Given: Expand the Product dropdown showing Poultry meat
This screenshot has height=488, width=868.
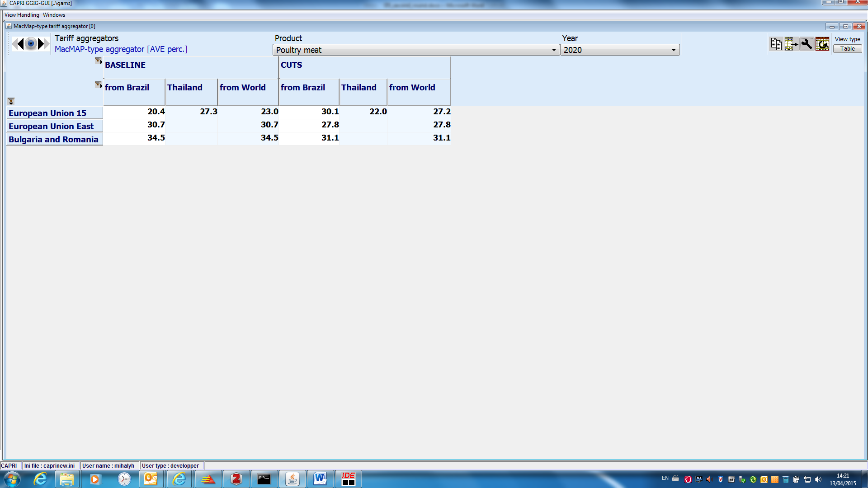Looking at the screenshot, I should 554,50.
